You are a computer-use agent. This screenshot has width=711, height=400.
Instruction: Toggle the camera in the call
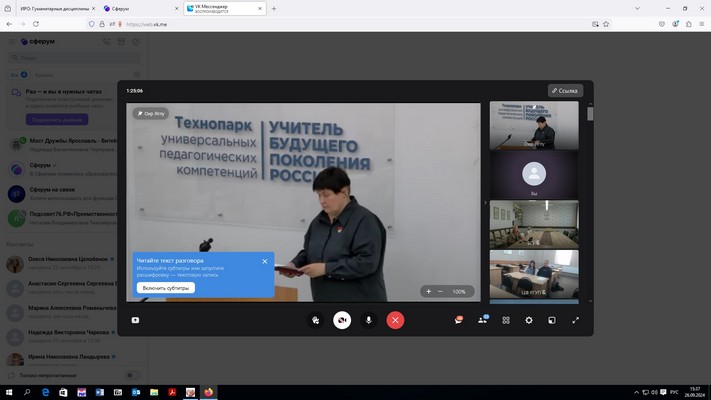tap(342, 320)
